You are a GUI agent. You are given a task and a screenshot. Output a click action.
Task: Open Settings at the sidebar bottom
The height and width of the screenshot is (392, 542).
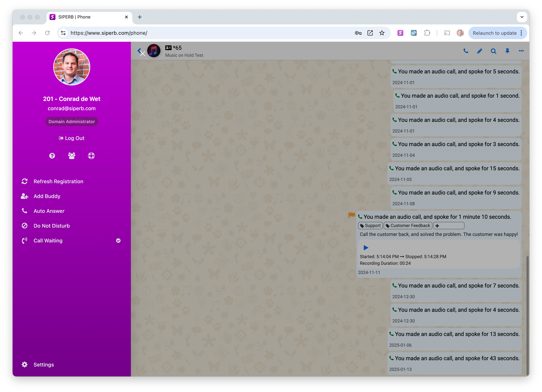coord(72,364)
